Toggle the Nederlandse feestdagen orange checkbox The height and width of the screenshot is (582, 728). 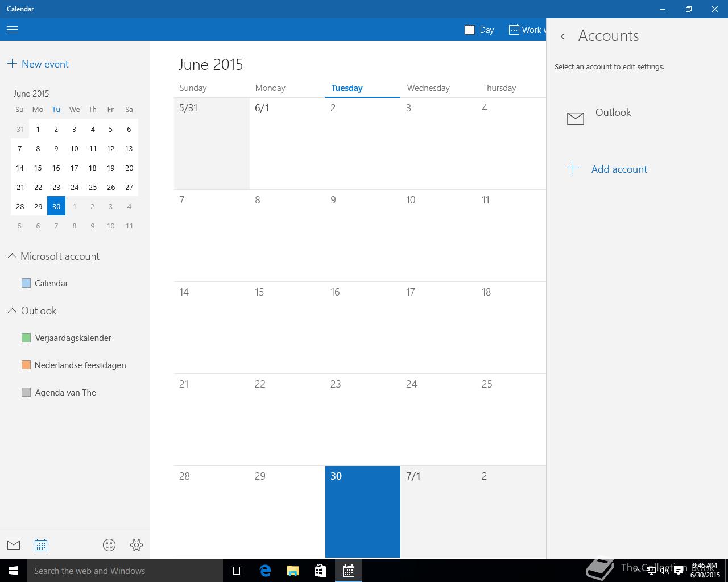[x=26, y=365]
